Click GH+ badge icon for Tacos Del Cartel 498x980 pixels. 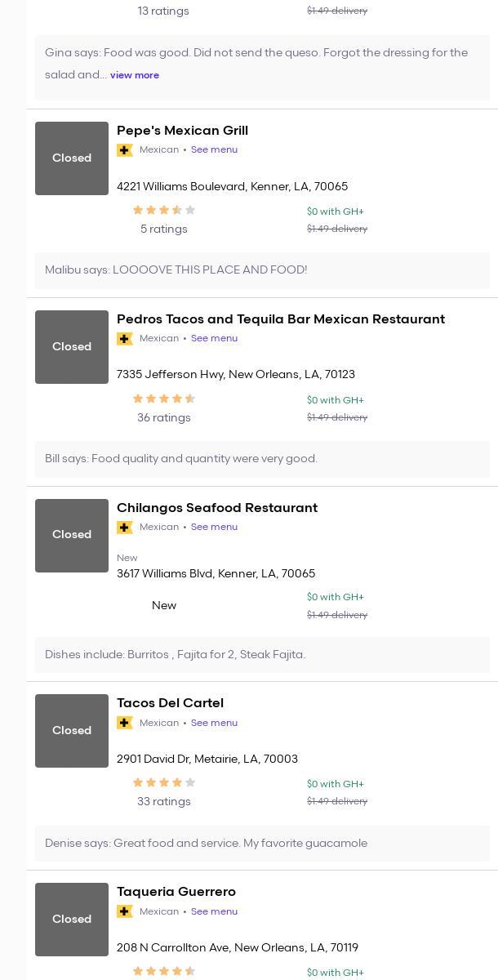pos(125,723)
